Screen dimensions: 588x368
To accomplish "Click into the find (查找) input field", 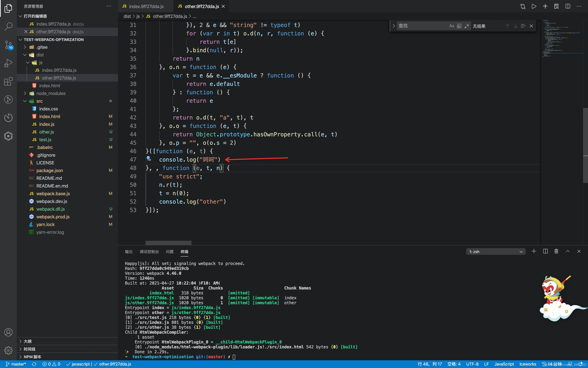I will [423, 26].
